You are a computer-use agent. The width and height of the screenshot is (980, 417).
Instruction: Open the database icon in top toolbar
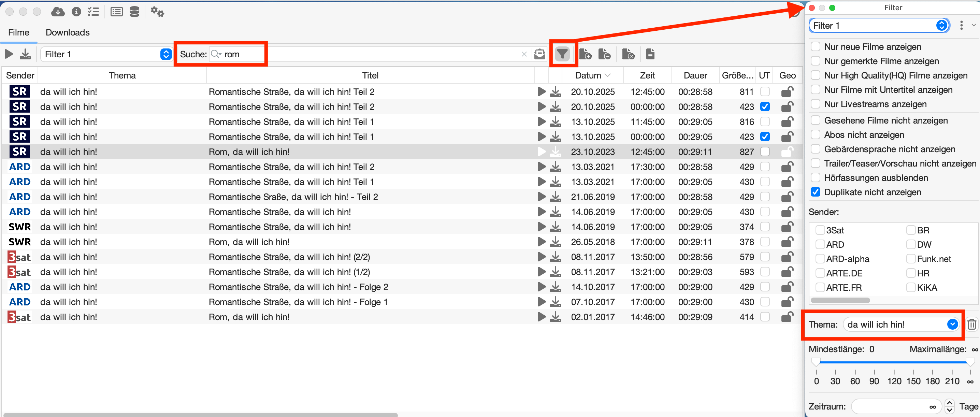[x=134, y=12]
